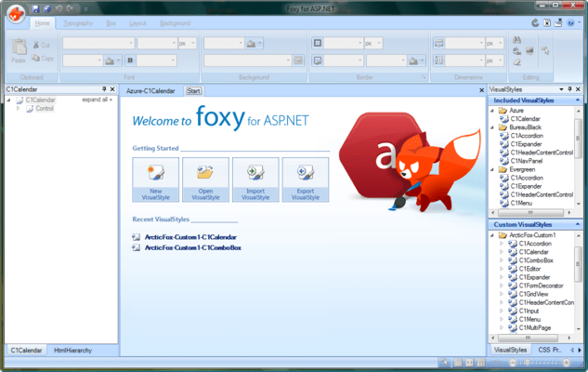Switch to the Background ribbon tab
This screenshot has height=372, width=588.
[176, 23]
